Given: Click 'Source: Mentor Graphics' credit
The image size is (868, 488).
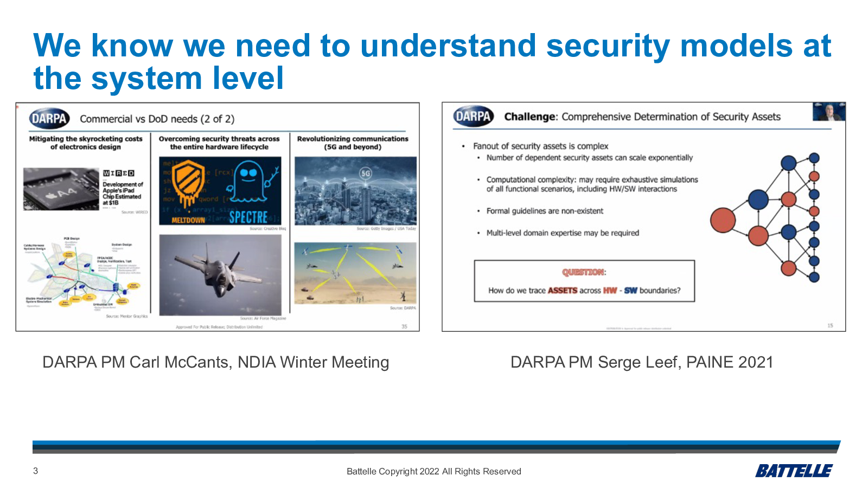Looking at the screenshot, I should (x=126, y=316).
